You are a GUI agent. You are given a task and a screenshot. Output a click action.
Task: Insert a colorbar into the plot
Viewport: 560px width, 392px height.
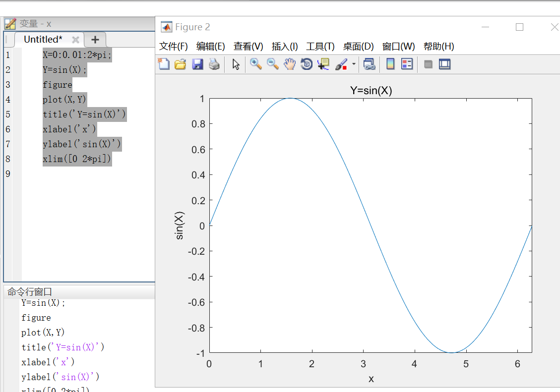point(390,64)
